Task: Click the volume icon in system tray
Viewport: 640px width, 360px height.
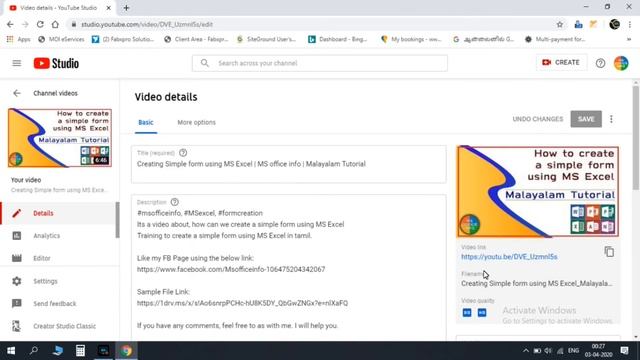Action: pyautogui.click(x=548, y=351)
